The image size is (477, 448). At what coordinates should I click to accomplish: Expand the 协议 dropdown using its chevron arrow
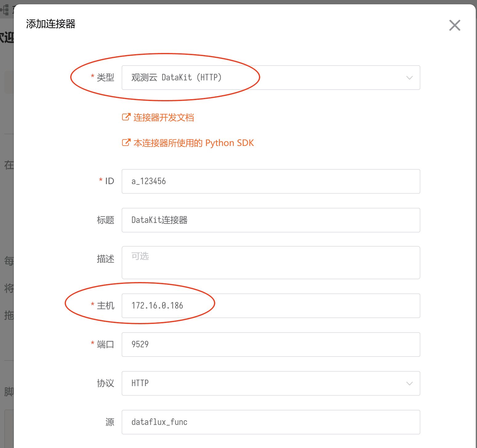(409, 383)
